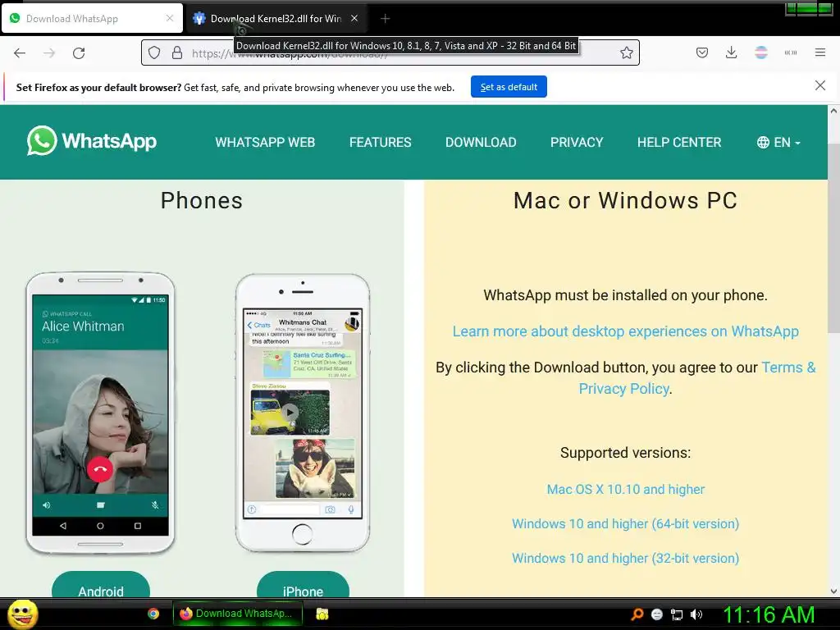The width and height of the screenshot is (840, 630).
Task: Switch to the Download WhatsApp tab
Action: (x=92, y=19)
